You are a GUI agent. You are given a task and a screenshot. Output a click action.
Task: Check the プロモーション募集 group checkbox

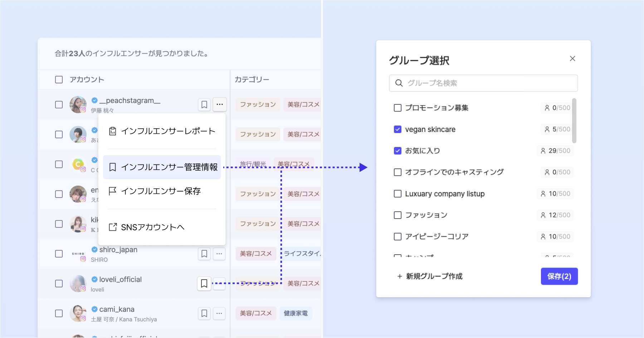click(x=397, y=108)
